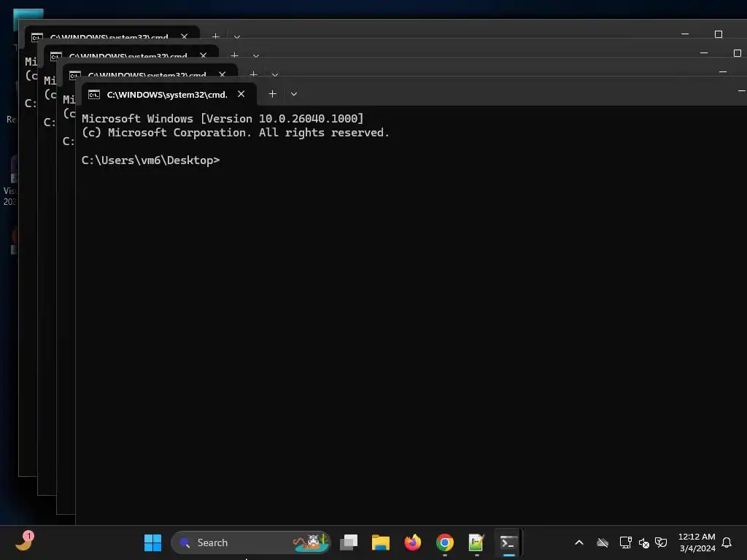Close the second terminal window's tab
This screenshot has width=747, height=560.
pos(222,74)
